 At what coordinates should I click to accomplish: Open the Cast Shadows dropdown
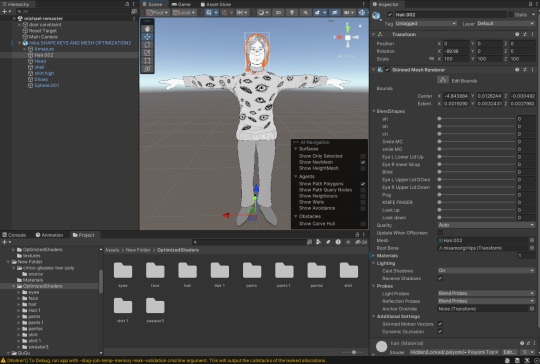486,271
